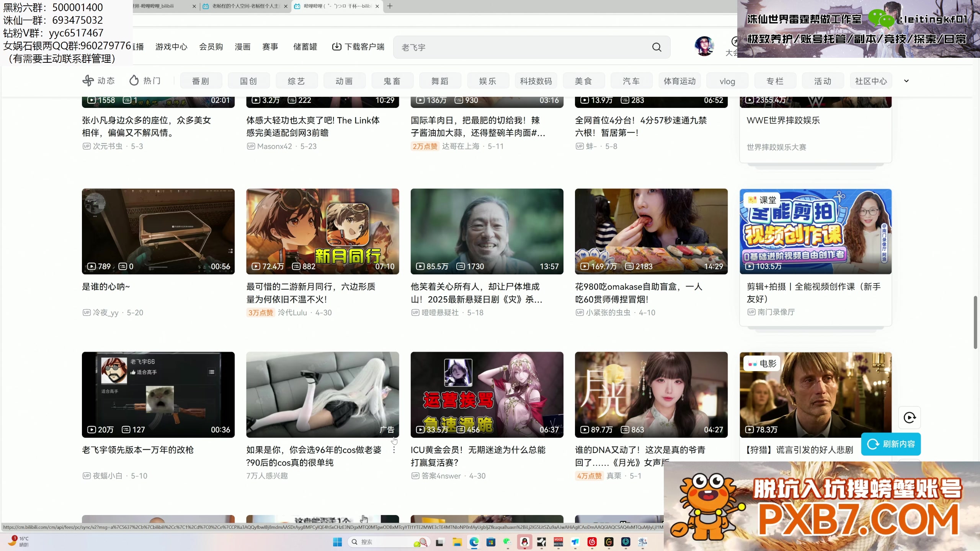Open the 运营挨骂 game video thumbnail
The width and height of the screenshot is (980, 551).
coord(487,395)
